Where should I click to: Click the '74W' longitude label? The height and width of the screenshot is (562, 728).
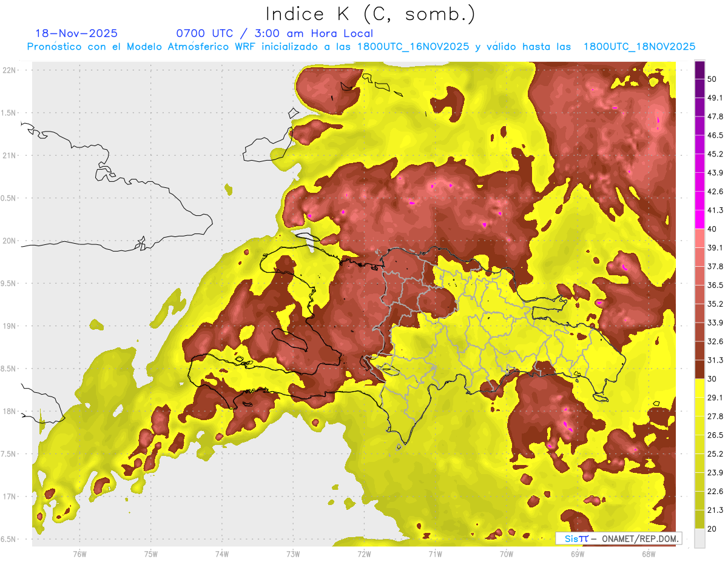[x=221, y=554]
